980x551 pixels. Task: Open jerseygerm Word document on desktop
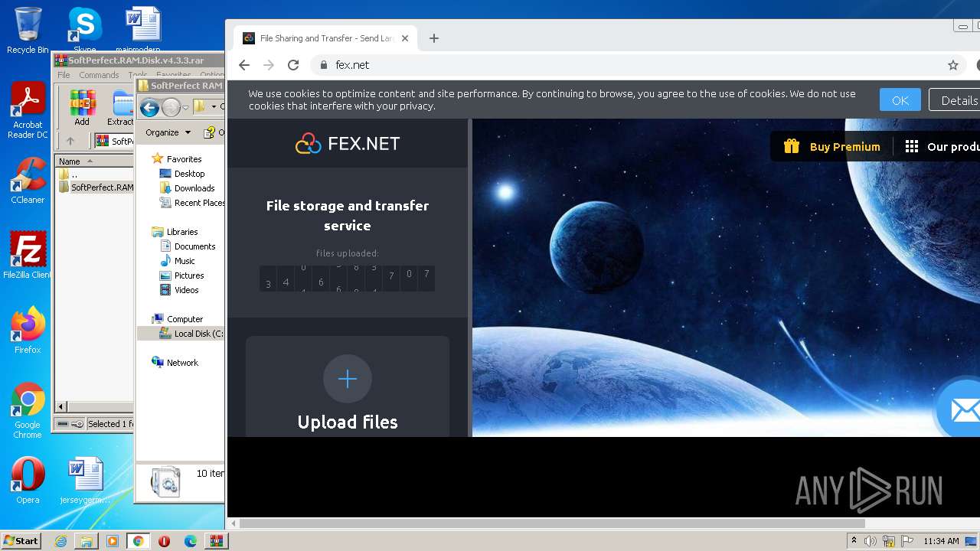pos(85,481)
